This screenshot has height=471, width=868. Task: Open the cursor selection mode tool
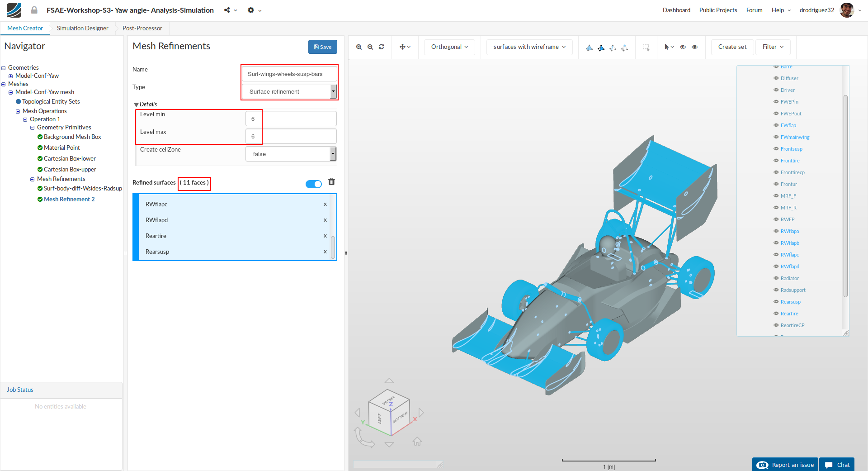[669, 47]
